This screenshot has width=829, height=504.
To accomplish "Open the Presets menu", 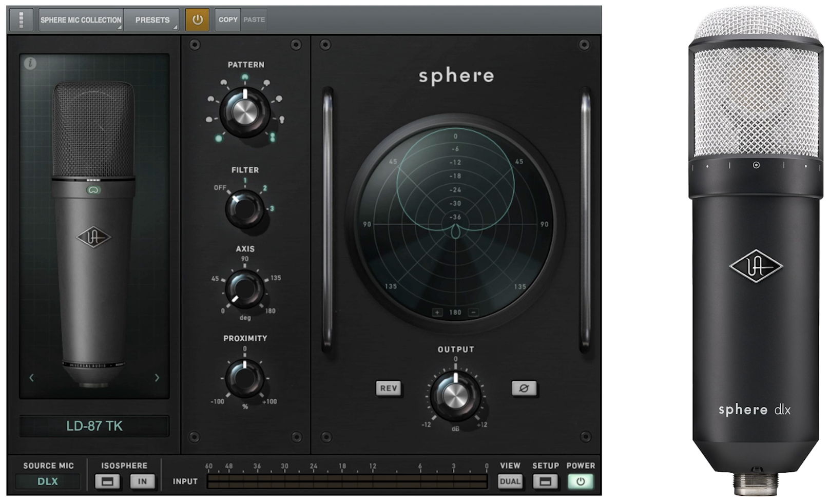I will coord(152,20).
